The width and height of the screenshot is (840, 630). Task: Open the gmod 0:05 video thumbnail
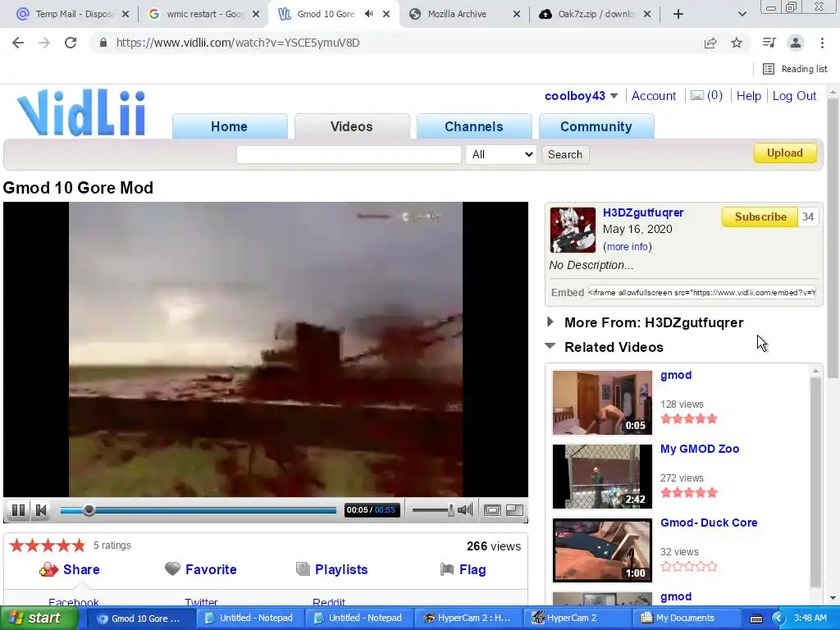tap(602, 402)
